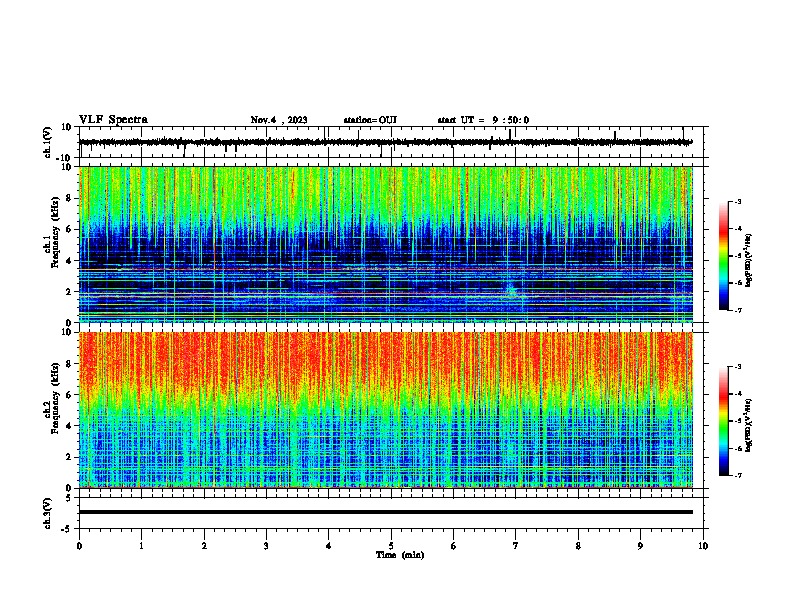Click time axis tick label 2

tap(204, 546)
